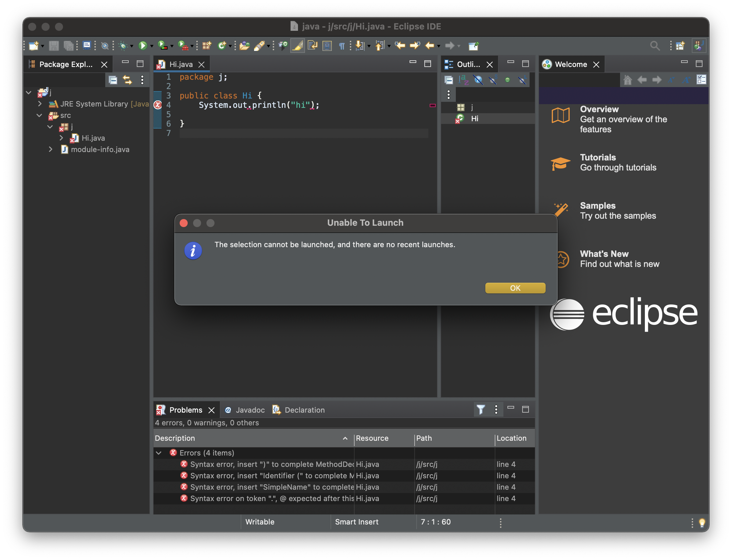
Task: Click the Problems view filter icon
Action: pyautogui.click(x=481, y=409)
